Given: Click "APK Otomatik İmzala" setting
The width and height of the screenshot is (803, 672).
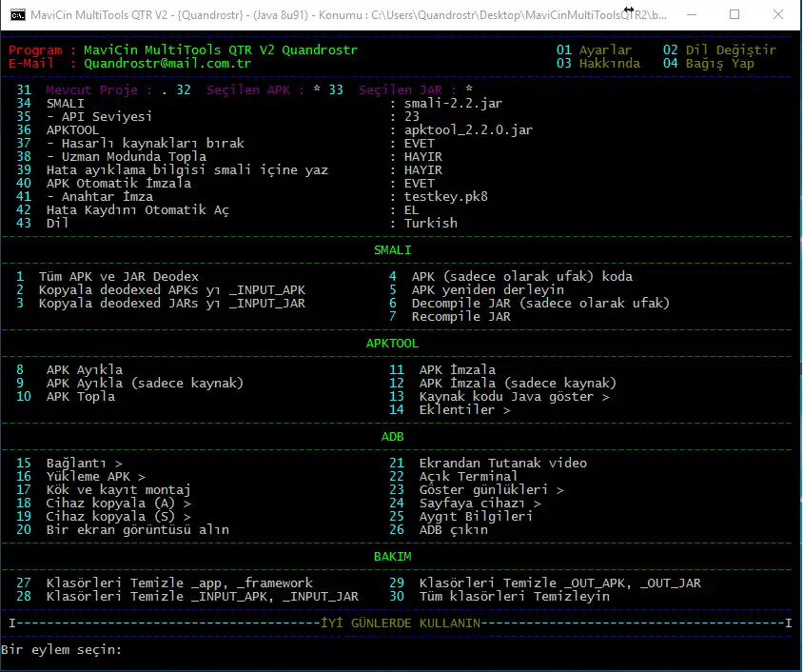Looking at the screenshot, I should click(118, 184).
